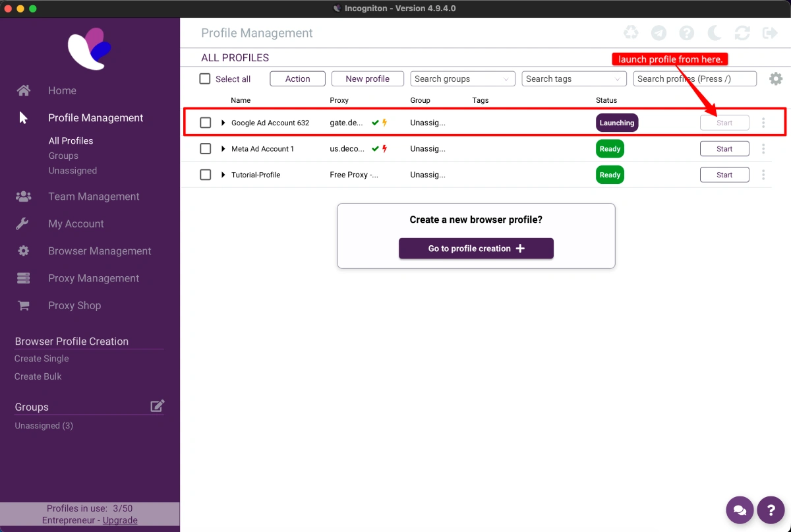Open Profile Management in the sidebar
Image resolution: width=791 pixels, height=532 pixels.
[x=96, y=117]
